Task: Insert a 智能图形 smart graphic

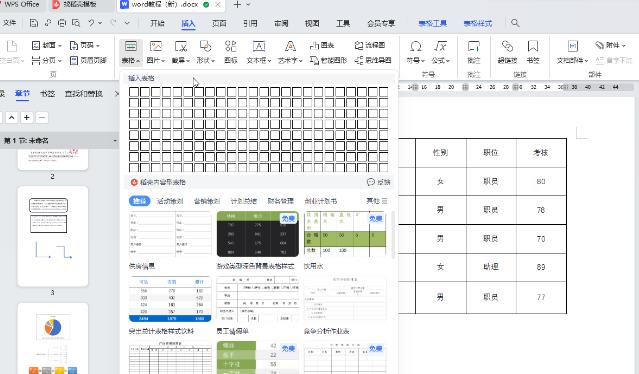Action: click(x=328, y=60)
